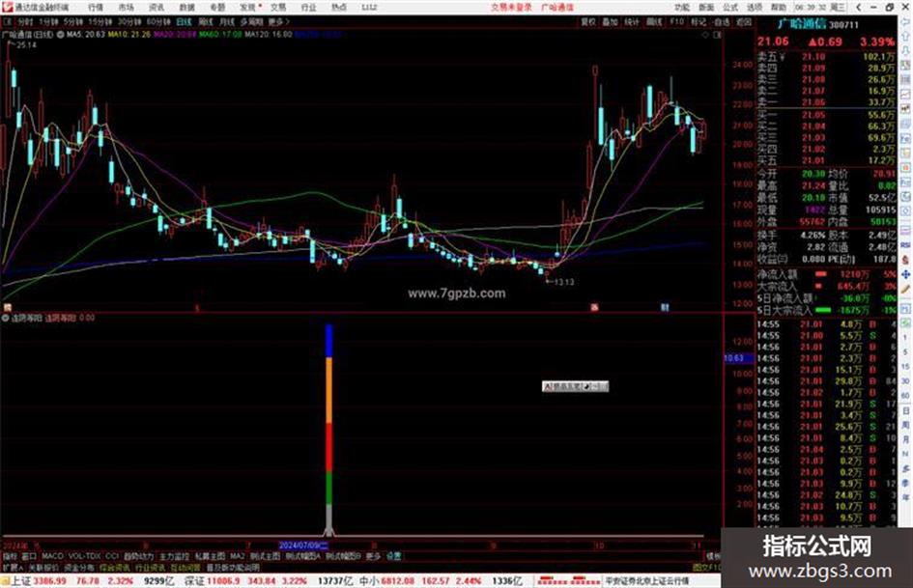The image size is (913, 588).
Task: Click the pencil tool in right sidebar
Action: click(905, 289)
